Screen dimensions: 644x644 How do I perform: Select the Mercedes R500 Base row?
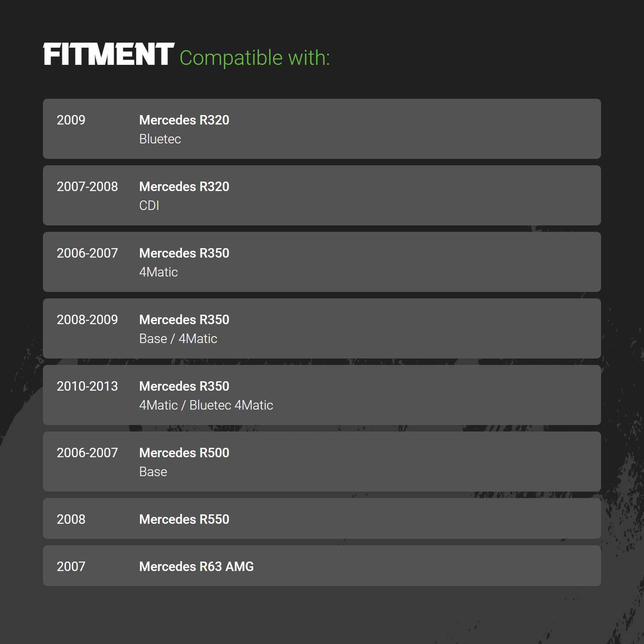coord(322,462)
